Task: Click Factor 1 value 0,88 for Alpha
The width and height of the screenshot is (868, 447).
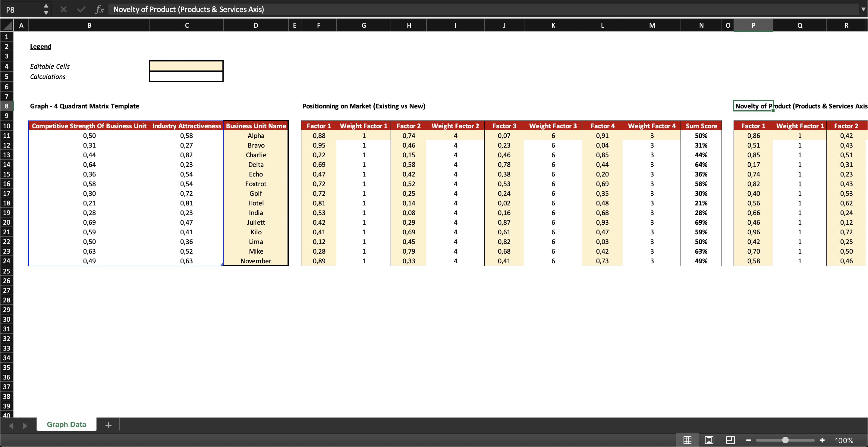Action: 319,136
